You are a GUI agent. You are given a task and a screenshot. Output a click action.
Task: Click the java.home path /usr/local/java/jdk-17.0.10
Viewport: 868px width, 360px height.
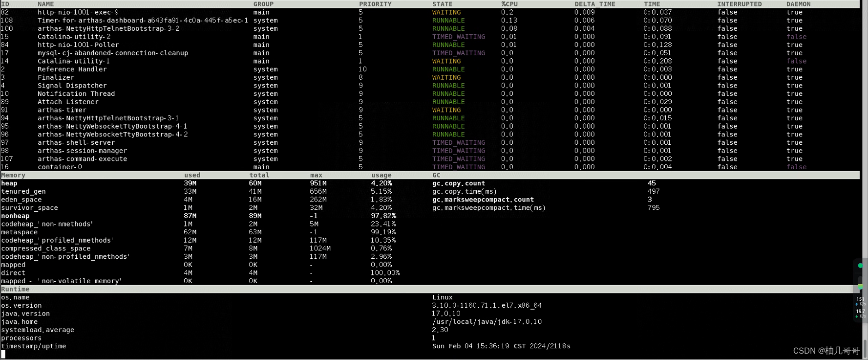click(487, 322)
